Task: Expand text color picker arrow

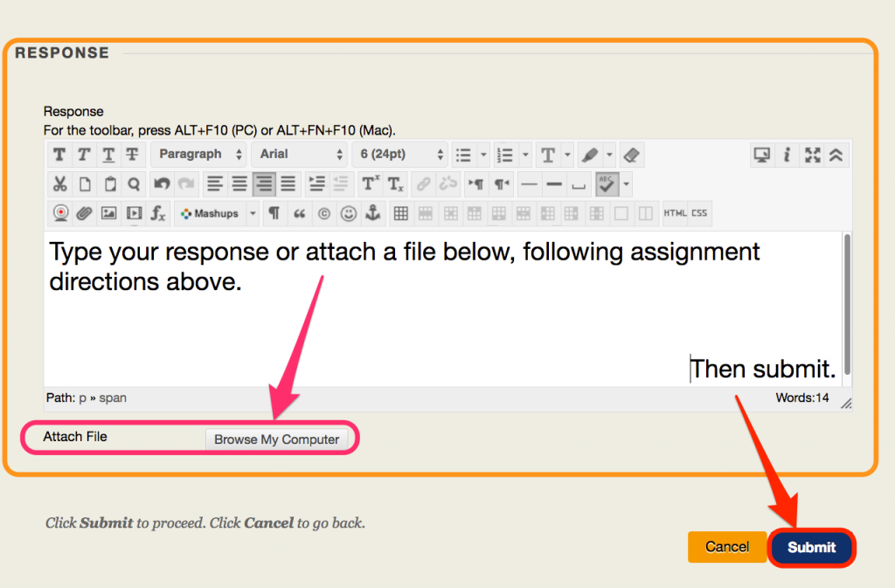Action: click(x=567, y=155)
